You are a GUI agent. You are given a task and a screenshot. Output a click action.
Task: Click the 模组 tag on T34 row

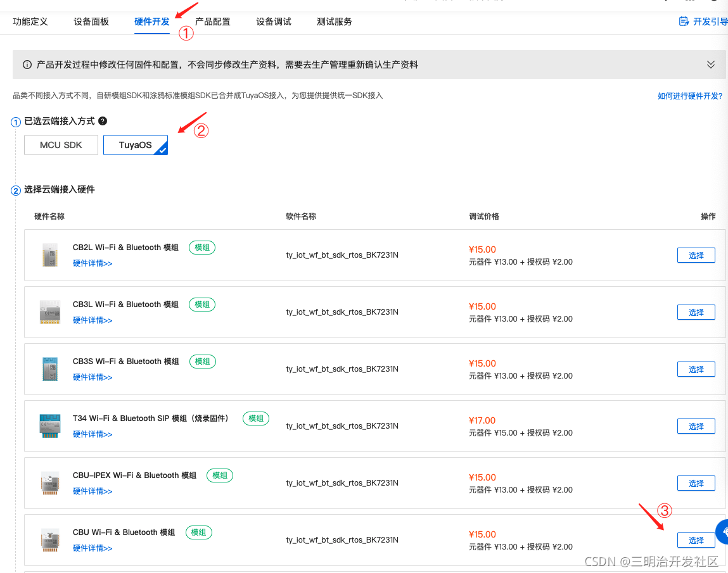tap(256, 418)
